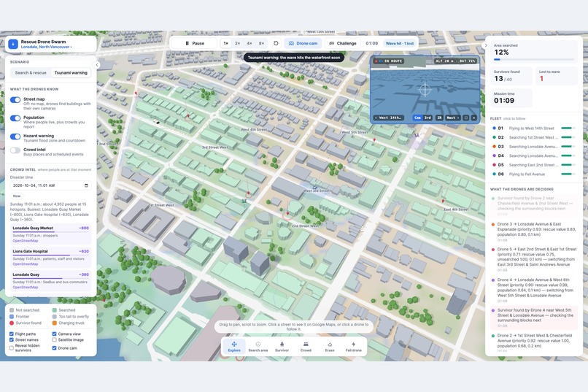This screenshot has height=392, width=588.
Task: Click the Survivors found 13/40 stat
Action: 511,76
